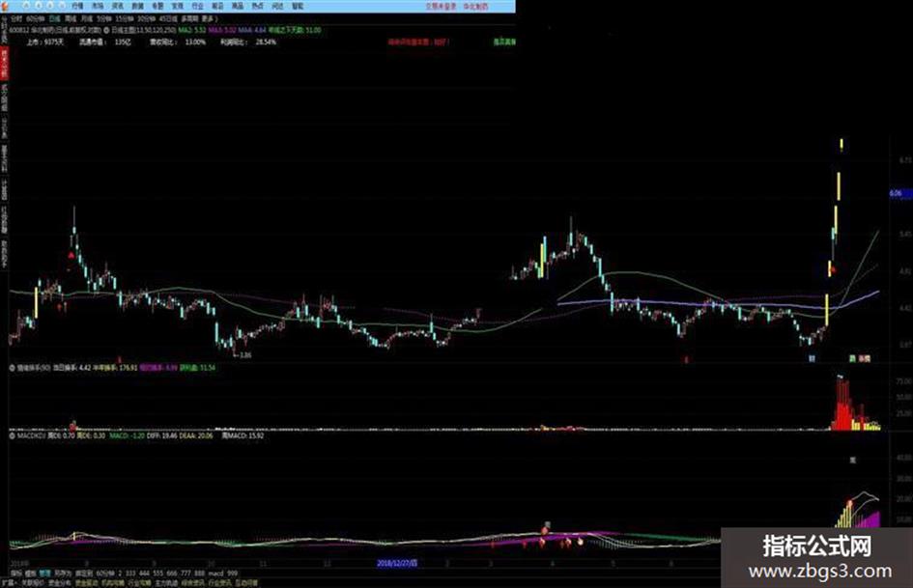Viewport: 913px width, 588px height.
Task: Switch to the 5分钟 period tab
Action: tap(103, 18)
